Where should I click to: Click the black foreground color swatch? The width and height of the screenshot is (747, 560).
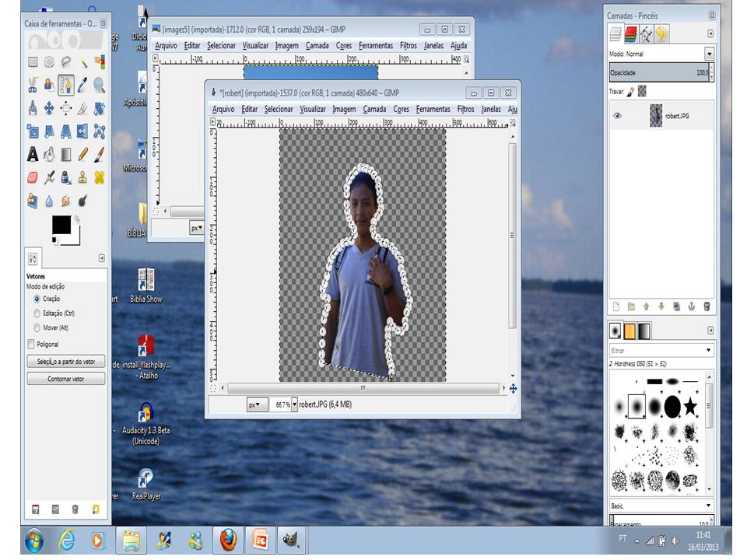click(61, 225)
